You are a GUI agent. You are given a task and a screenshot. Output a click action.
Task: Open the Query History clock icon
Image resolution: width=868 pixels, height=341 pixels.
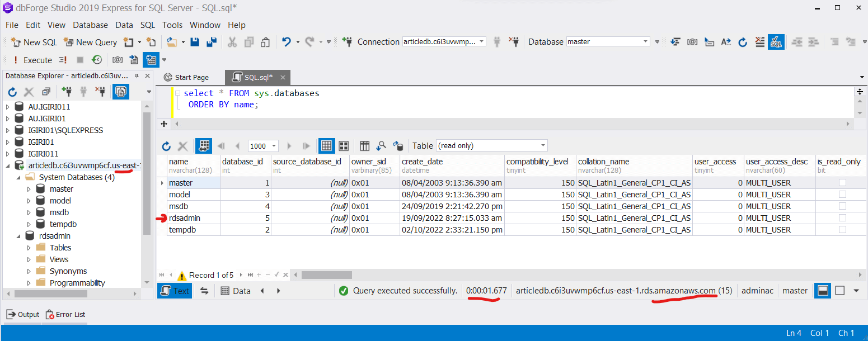click(x=97, y=60)
